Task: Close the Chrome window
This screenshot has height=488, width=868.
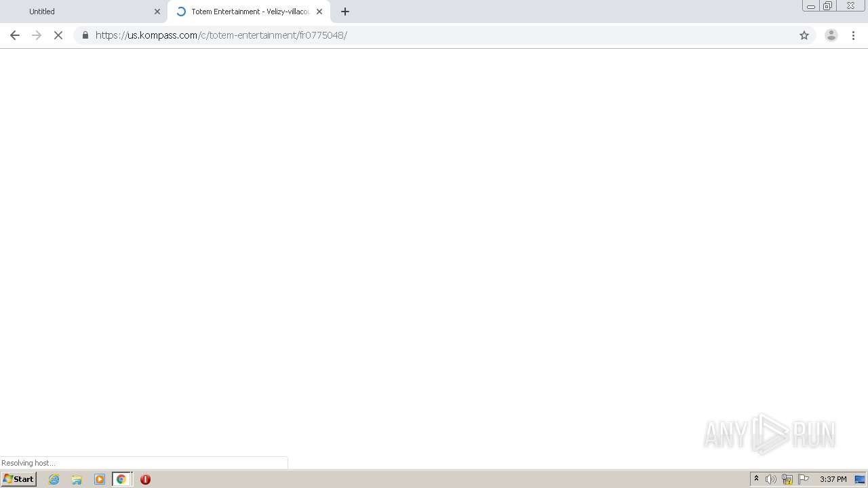Action: [850, 6]
